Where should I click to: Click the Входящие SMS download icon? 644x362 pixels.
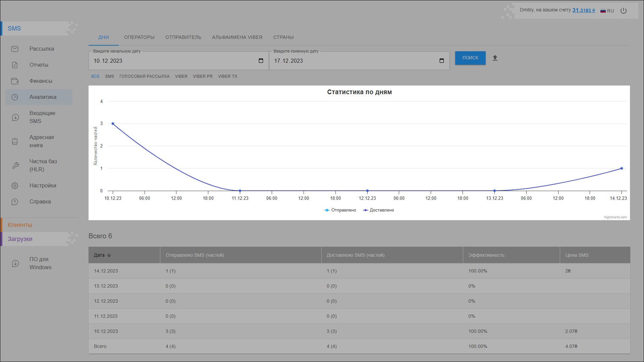click(x=15, y=117)
